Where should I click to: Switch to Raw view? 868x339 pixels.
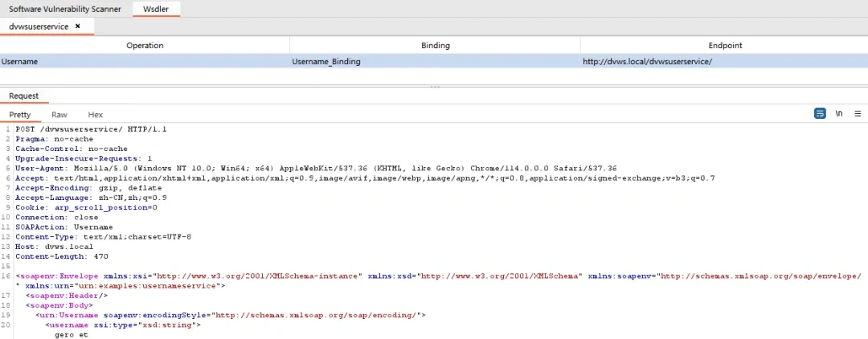click(59, 115)
